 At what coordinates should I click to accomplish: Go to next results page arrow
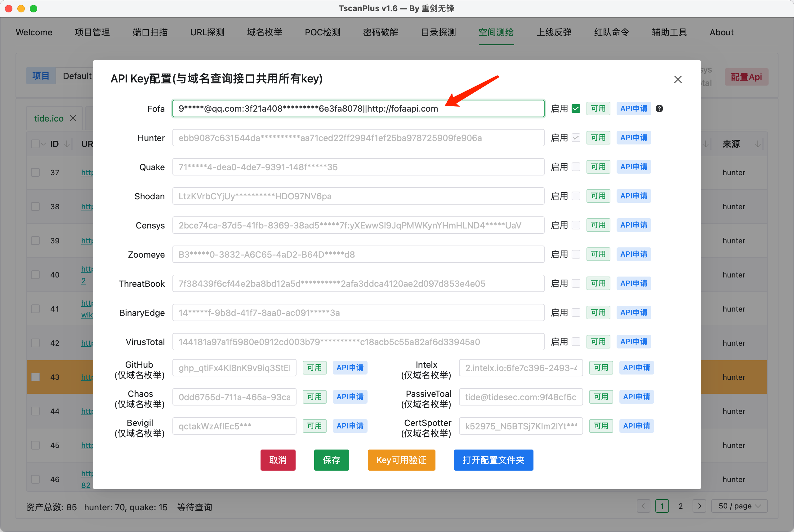[699, 506]
